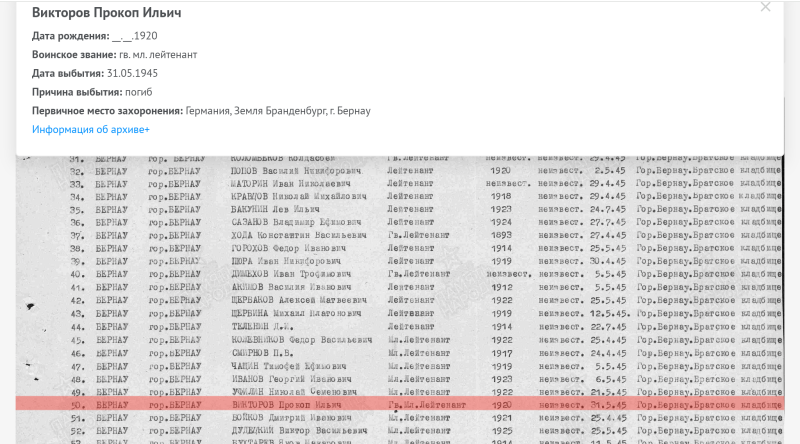The image size is (800, 444).
Task: Click the scan row 33 Маторин Иван Николаевич
Action: pos(278,184)
